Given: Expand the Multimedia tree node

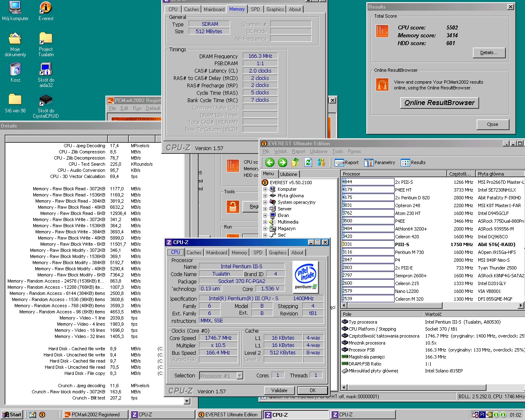Looking at the screenshot, I should click(265, 222).
